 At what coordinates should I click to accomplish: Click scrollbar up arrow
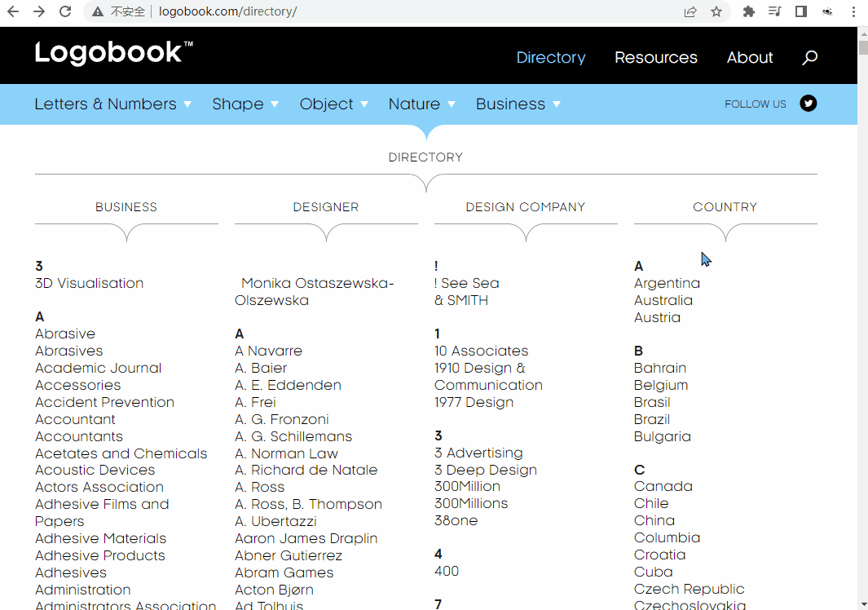(x=863, y=33)
